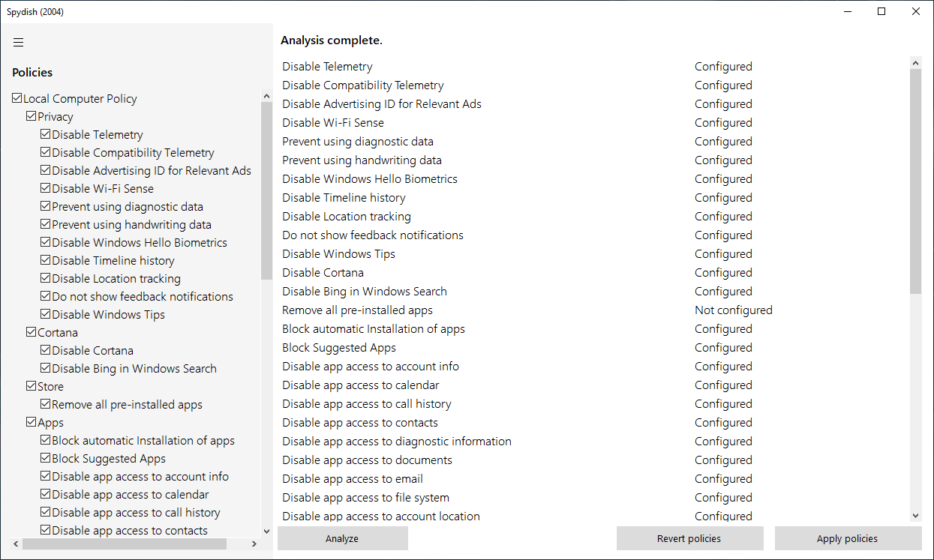The height and width of the screenshot is (560, 934).
Task: Click the results list scrollbar up arrow
Action: (x=915, y=63)
